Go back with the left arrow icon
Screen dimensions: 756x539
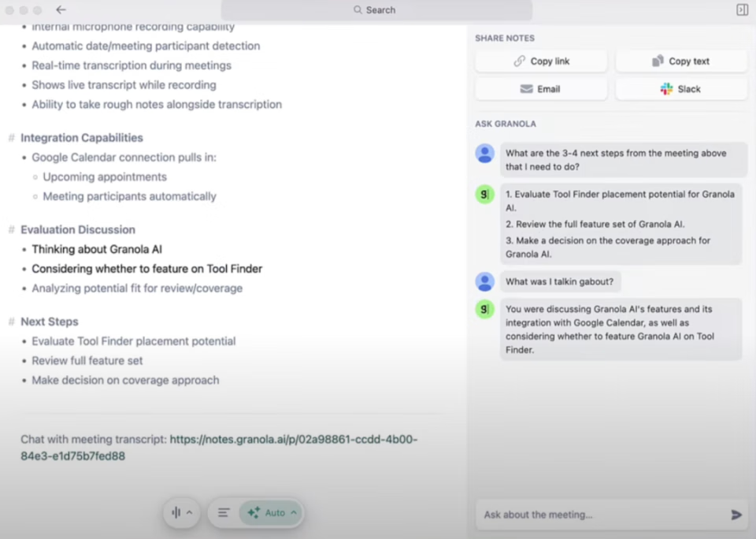point(61,9)
